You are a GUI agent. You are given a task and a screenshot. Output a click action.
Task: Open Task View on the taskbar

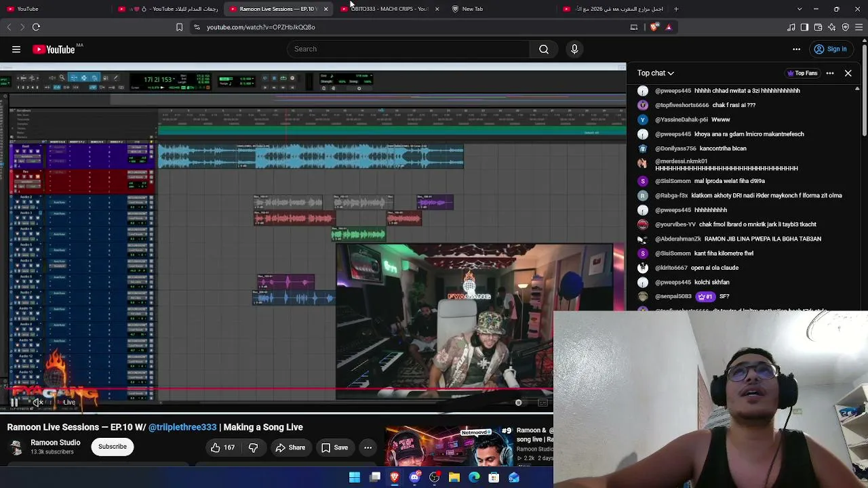click(375, 478)
